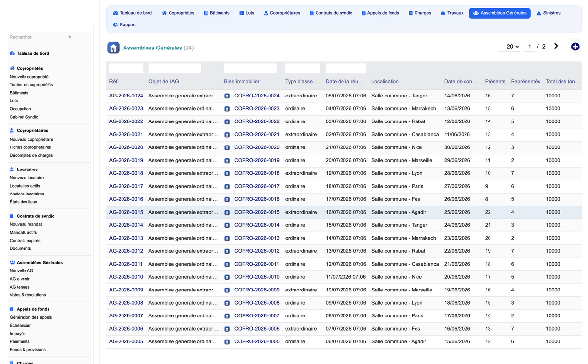Click building icon next to COPRO-2026-0012

pos(227,251)
